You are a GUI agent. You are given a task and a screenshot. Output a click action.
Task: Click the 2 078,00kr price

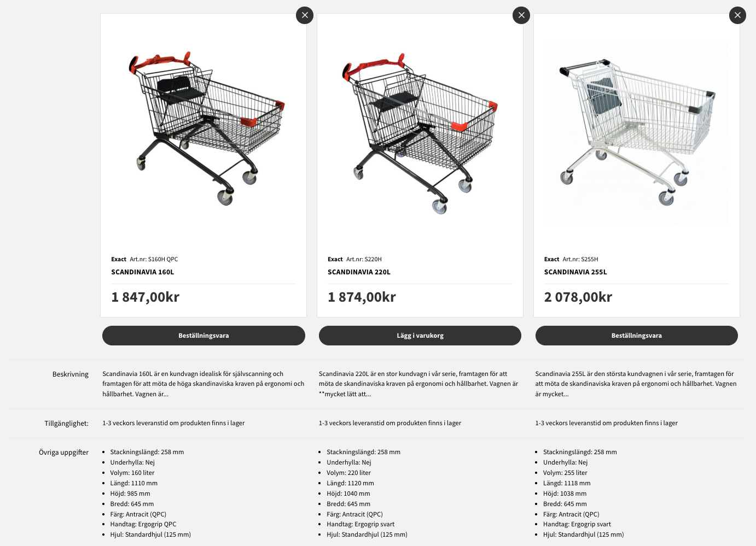(x=578, y=297)
